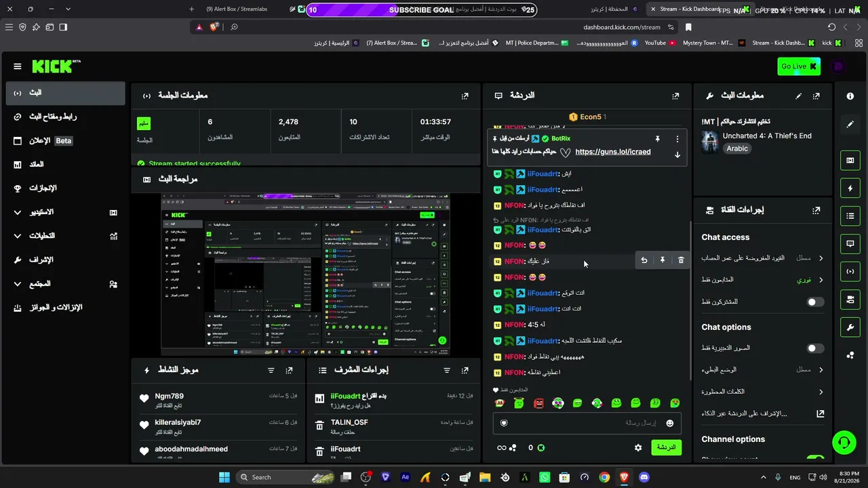Click the Go Live button
This screenshot has width=868, height=488.
pyautogui.click(x=799, y=66)
